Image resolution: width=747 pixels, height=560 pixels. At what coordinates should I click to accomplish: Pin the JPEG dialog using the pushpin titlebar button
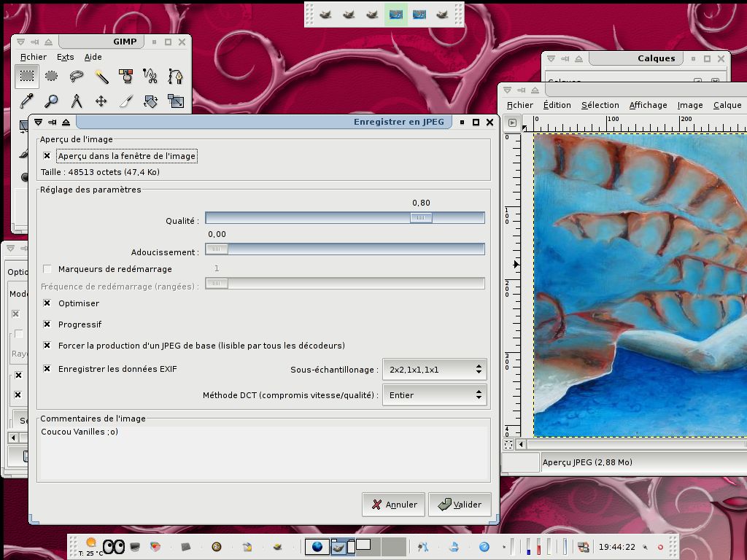(x=52, y=122)
